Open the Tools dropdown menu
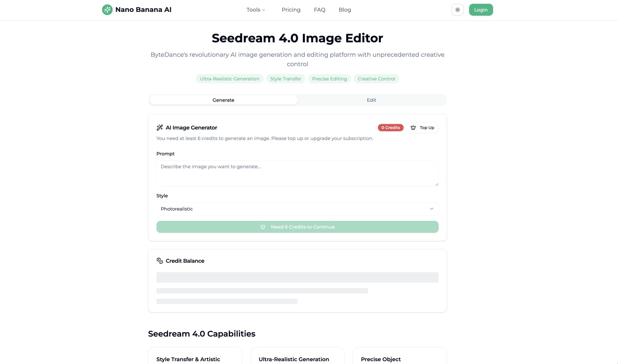 [256, 10]
